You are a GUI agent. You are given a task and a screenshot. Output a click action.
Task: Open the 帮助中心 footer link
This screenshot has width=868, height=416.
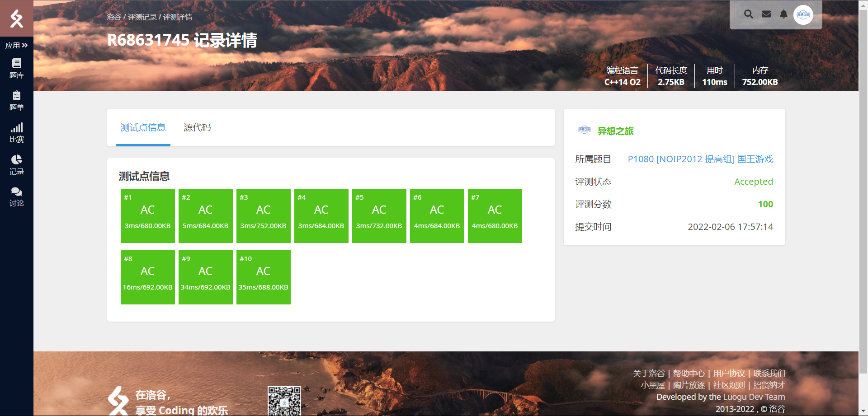pyautogui.click(x=689, y=374)
